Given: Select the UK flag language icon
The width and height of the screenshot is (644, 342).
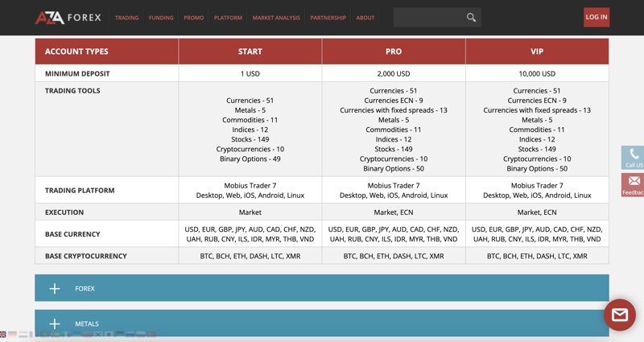Looking at the screenshot, I should (x=3, y=334).
